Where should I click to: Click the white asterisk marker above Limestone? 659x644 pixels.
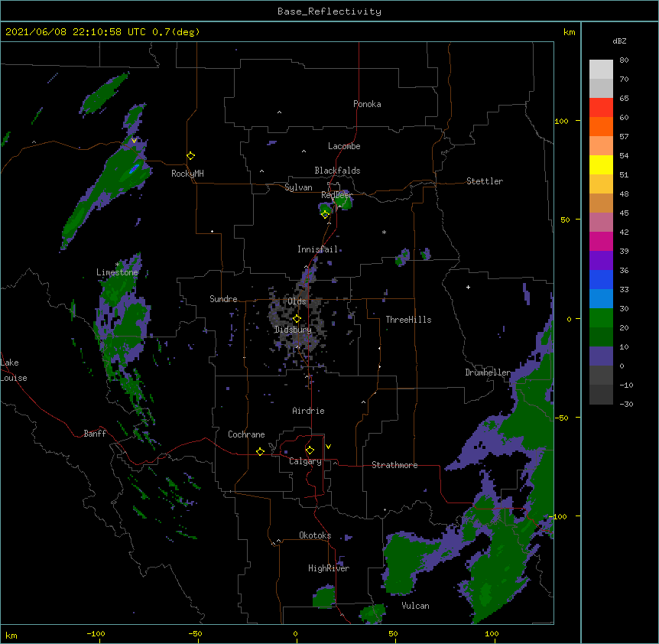click(x=117, y=265)
